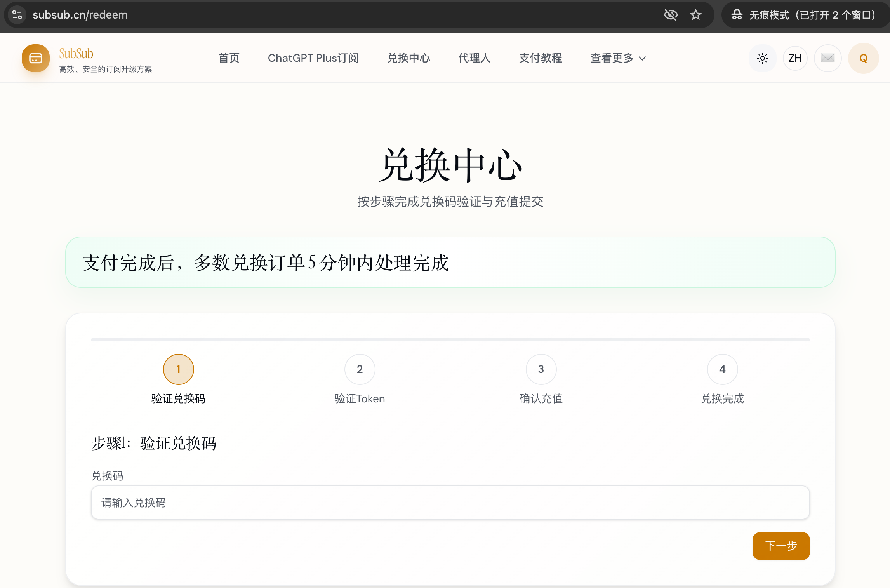Toggle light/dark theme with the sun icon
Viewport: 890px width, 588px height.
point(762,58)
